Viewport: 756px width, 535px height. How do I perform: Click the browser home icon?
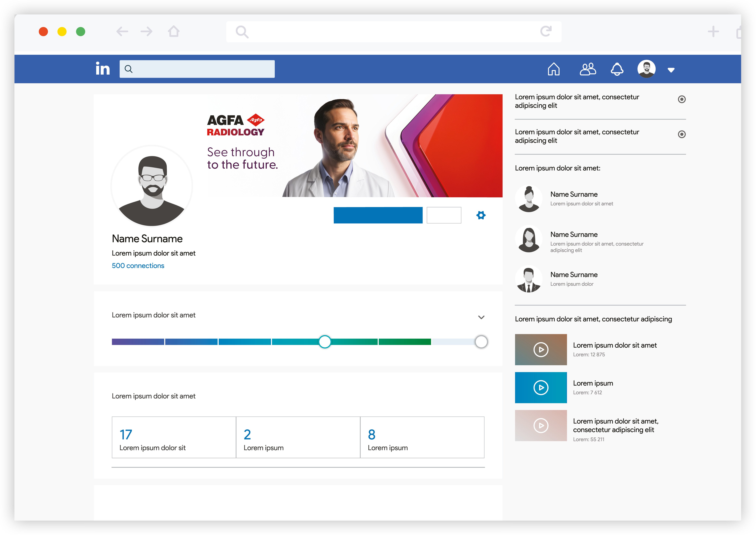click(174, 31)
